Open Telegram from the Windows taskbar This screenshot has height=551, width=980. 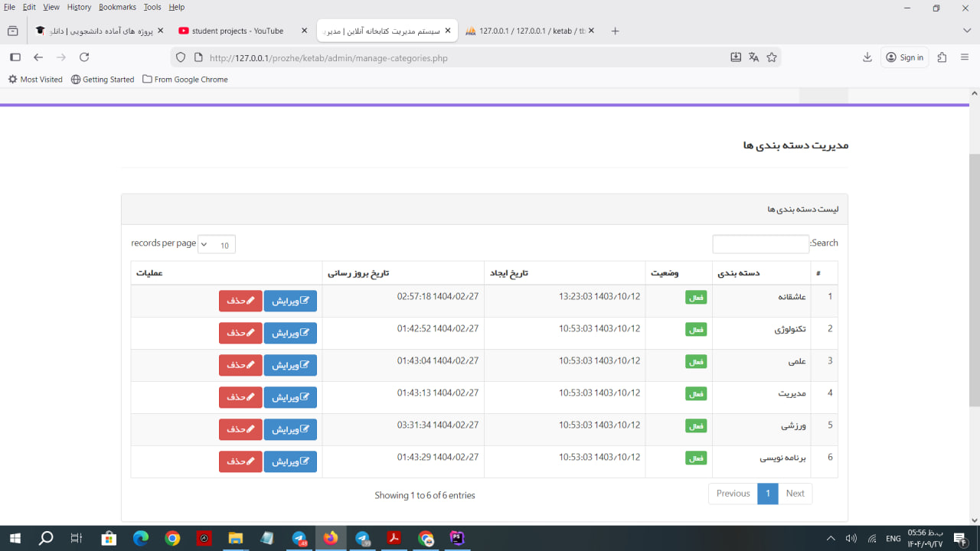tap(299, 539)
